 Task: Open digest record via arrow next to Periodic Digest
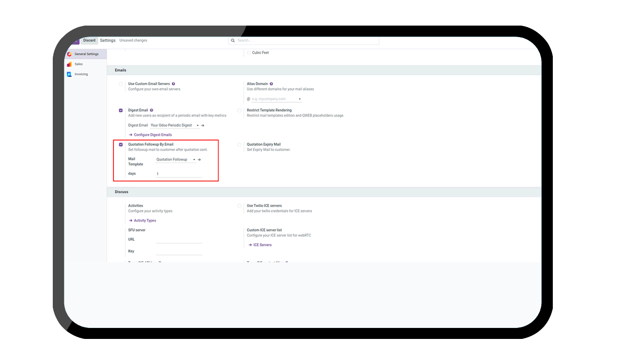click(203, 125)
